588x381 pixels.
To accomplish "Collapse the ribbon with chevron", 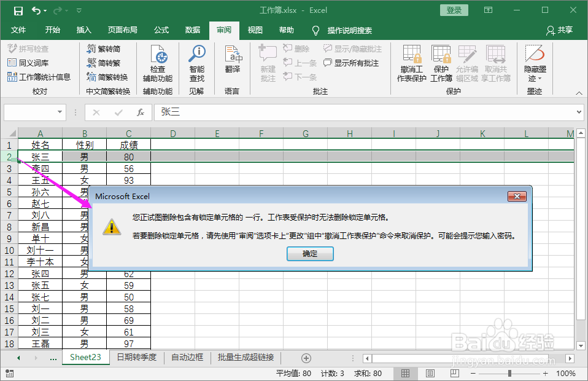I will [579, 93].
